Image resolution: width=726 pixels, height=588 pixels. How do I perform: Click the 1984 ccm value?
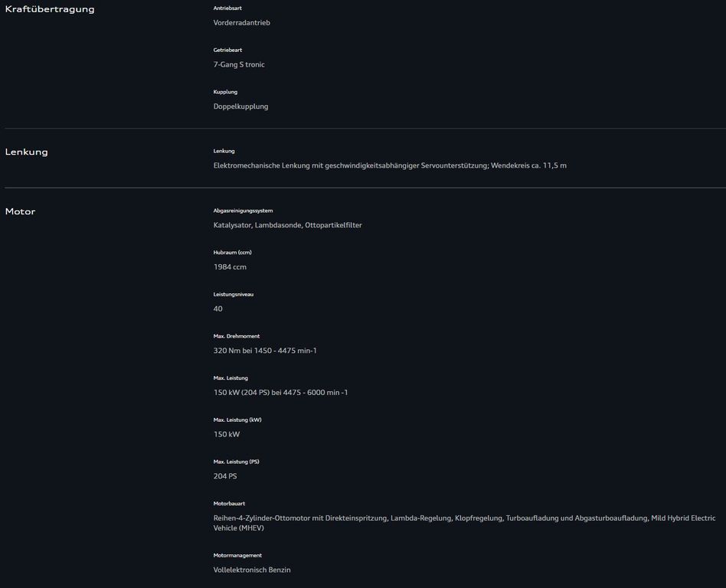[230, 267]
